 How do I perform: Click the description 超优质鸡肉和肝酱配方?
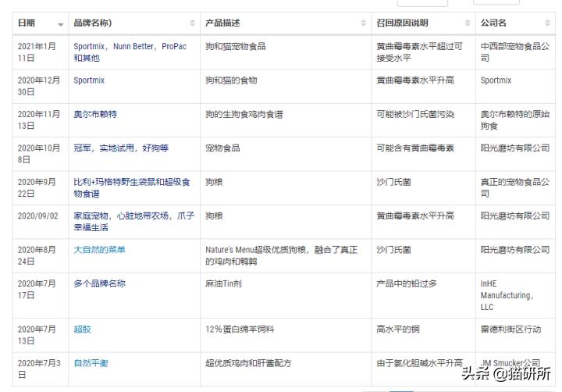[248, 363]
